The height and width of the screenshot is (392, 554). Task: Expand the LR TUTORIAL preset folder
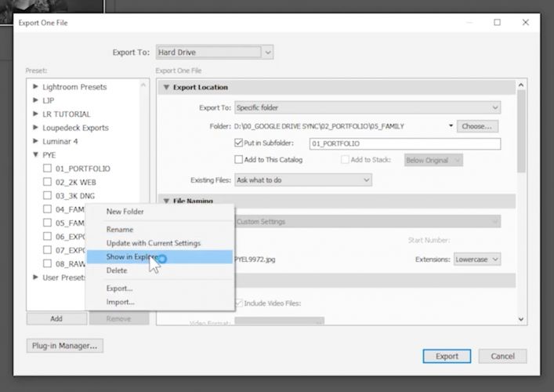pyautogui.click(x=35, y=114)
